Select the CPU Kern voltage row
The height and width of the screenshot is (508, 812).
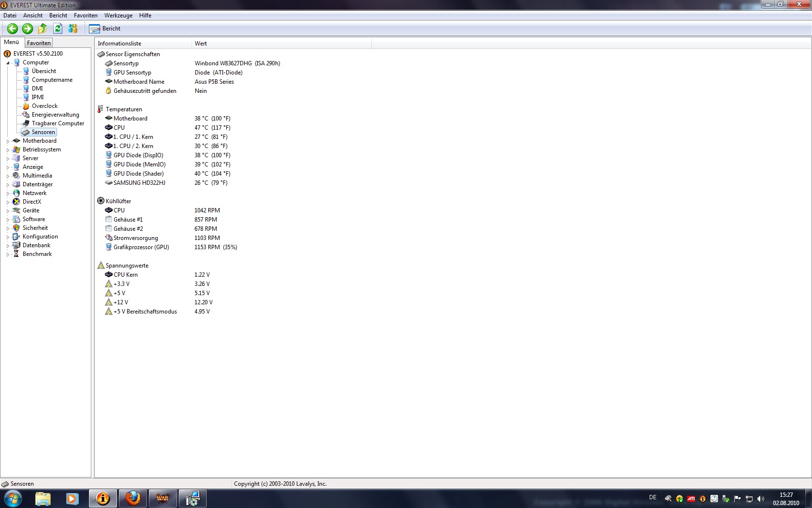click(x=158, y=275)
